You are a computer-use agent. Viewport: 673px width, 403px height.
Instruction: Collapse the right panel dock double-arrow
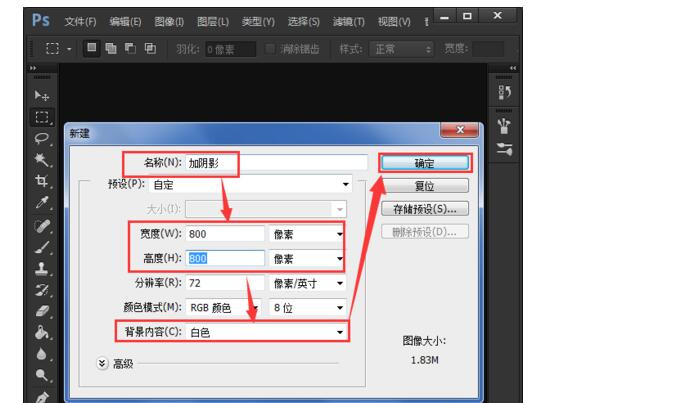pyautogui.click(x=513, y=68)
